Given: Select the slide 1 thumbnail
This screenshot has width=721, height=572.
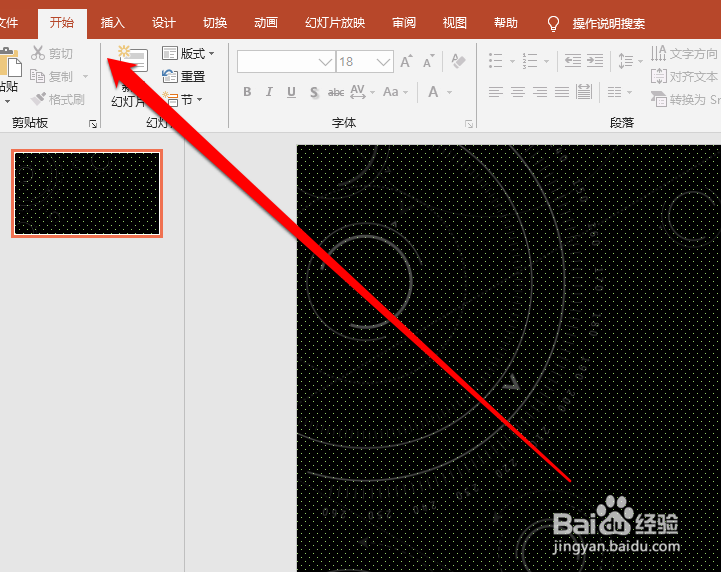Looking at the screenshot, I should click(87, 193).
